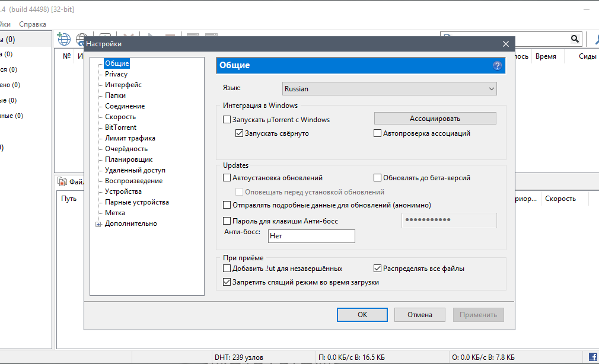Select the Дополнительно tree label

[x=131, y=224]
